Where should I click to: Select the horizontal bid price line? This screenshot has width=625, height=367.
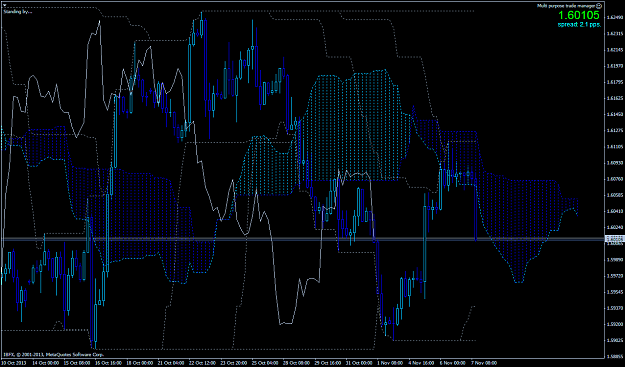coord(303,239)
